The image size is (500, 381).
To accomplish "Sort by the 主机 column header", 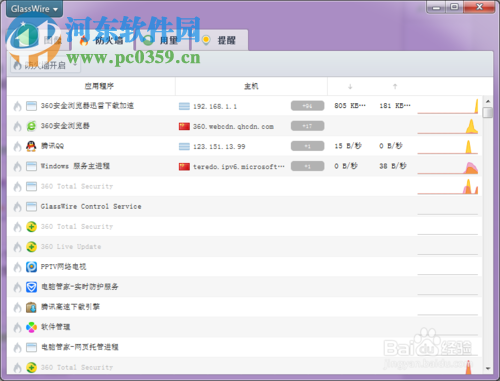I will 251,86.
